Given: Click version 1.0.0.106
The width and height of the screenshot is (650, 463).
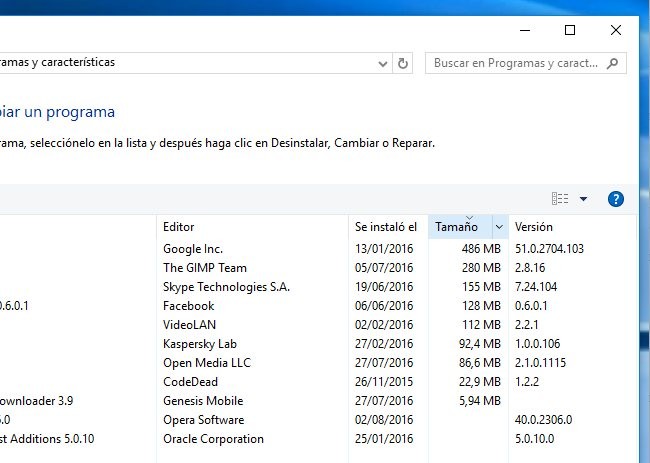Looking at the screenshot, I should pos(537,344).
